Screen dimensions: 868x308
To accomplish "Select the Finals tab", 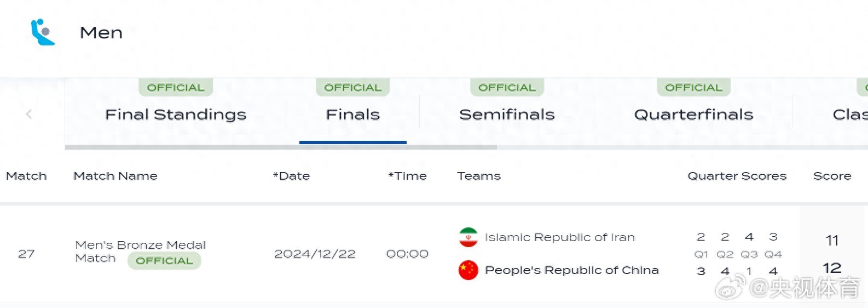I will click(353, 114).
